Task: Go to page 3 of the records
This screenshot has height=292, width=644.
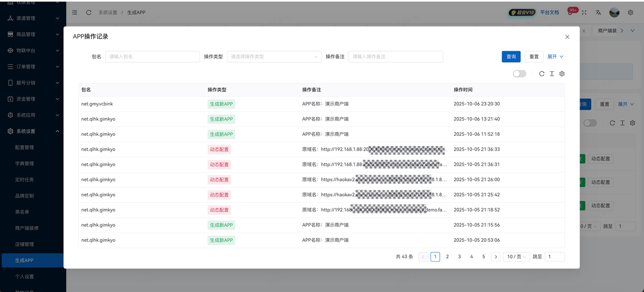Action: (459, 257)
